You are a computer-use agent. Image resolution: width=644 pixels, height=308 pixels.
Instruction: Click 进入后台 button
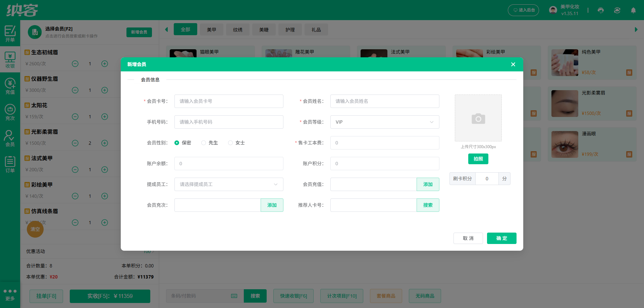click(524, 10)
